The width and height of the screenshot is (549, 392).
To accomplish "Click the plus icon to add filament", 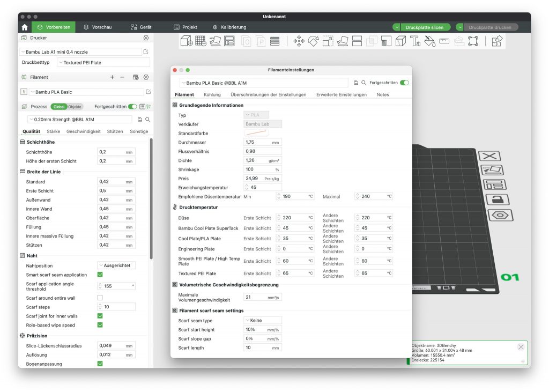I will coord(112,77).
